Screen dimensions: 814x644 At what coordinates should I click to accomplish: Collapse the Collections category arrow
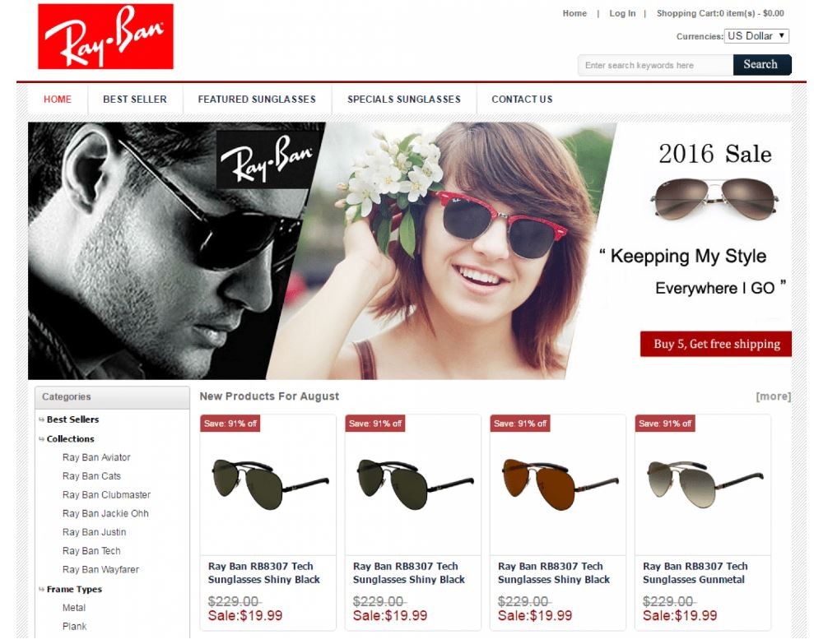(41, 439)
